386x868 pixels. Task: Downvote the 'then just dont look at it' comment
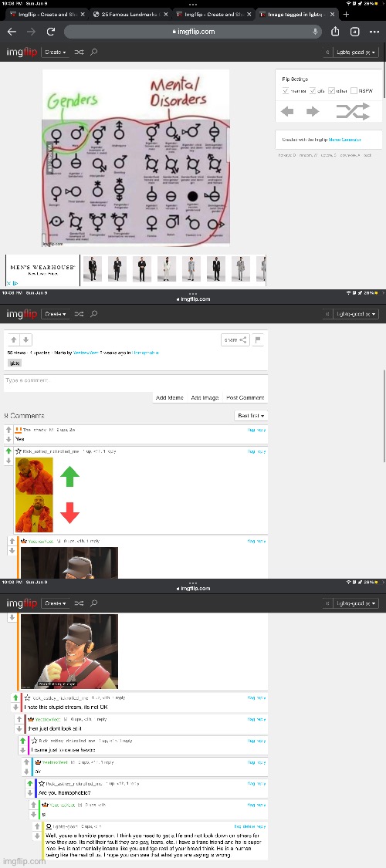tap(19, 728)
